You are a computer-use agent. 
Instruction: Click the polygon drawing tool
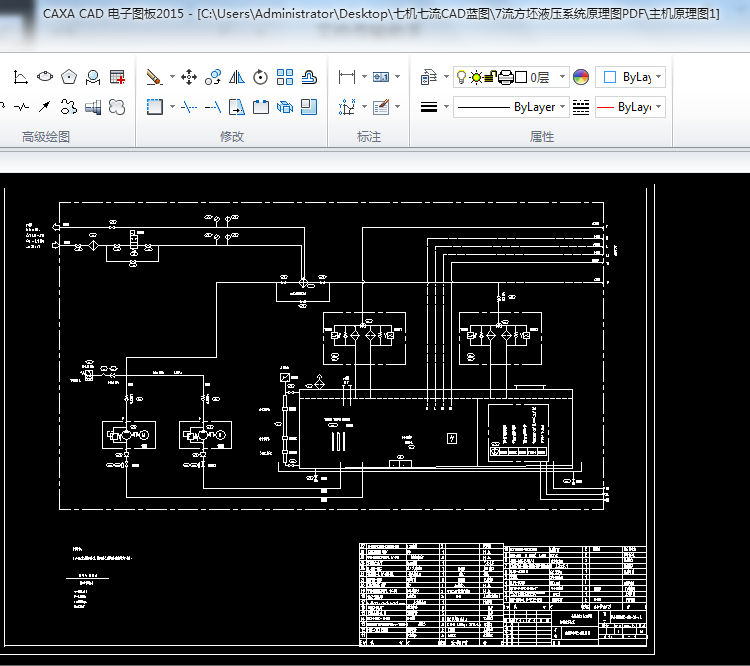[x=69, y=77]
